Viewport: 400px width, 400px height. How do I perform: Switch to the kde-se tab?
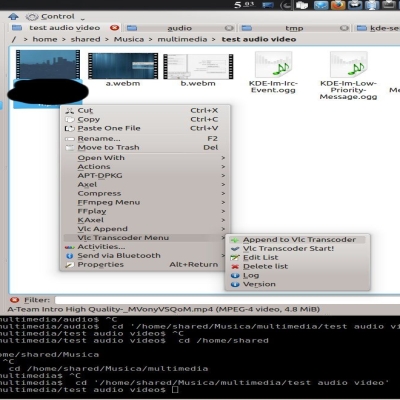click(377, 28)
